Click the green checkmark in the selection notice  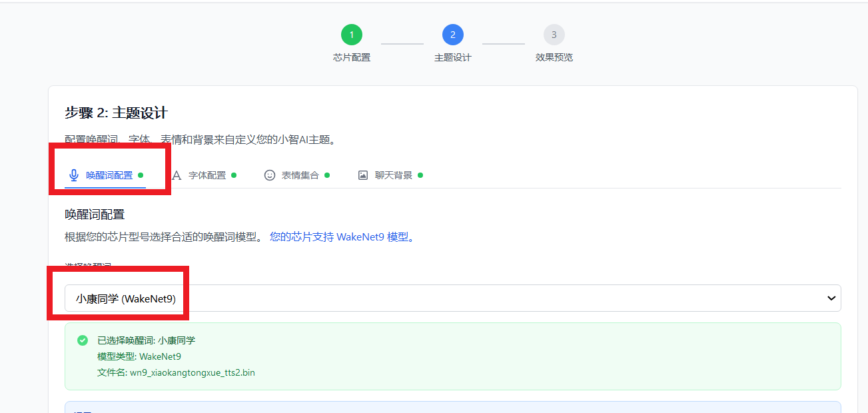[83, 340]
